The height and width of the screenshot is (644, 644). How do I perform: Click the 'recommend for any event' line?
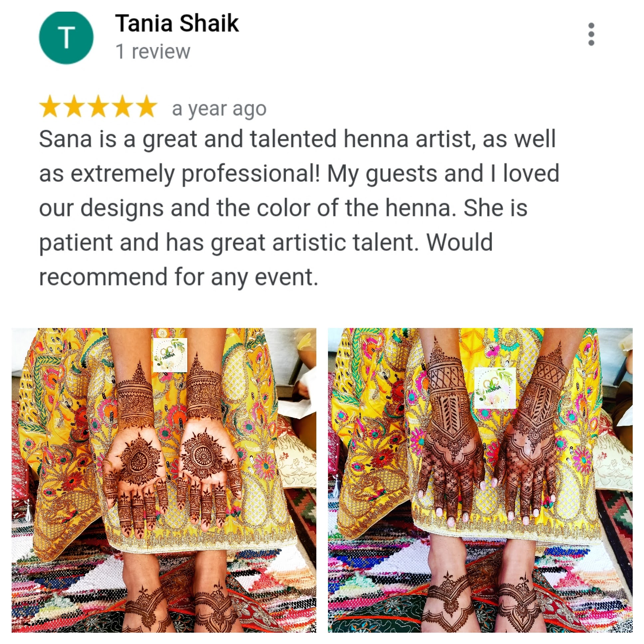pyautogui.click(x=179, y=277)
